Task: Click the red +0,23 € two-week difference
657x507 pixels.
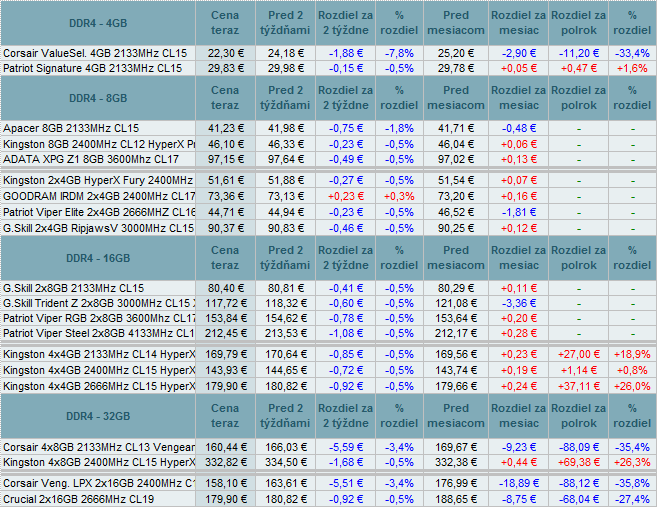Action: tap(346, 197)
